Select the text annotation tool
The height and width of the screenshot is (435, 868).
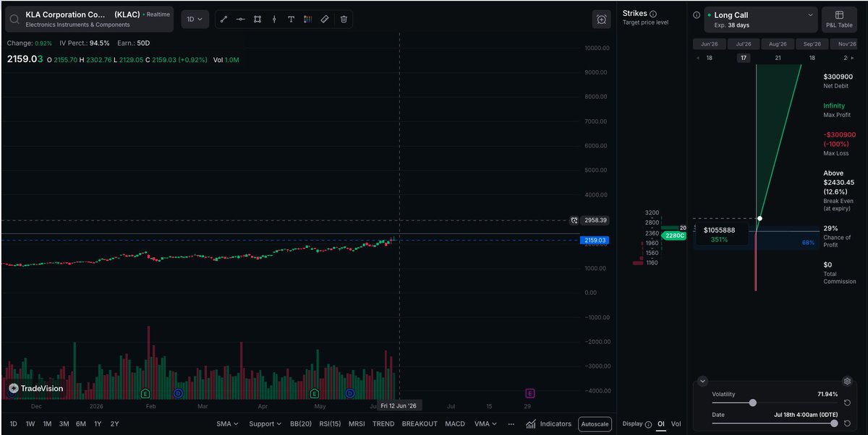tap(291, 20)
